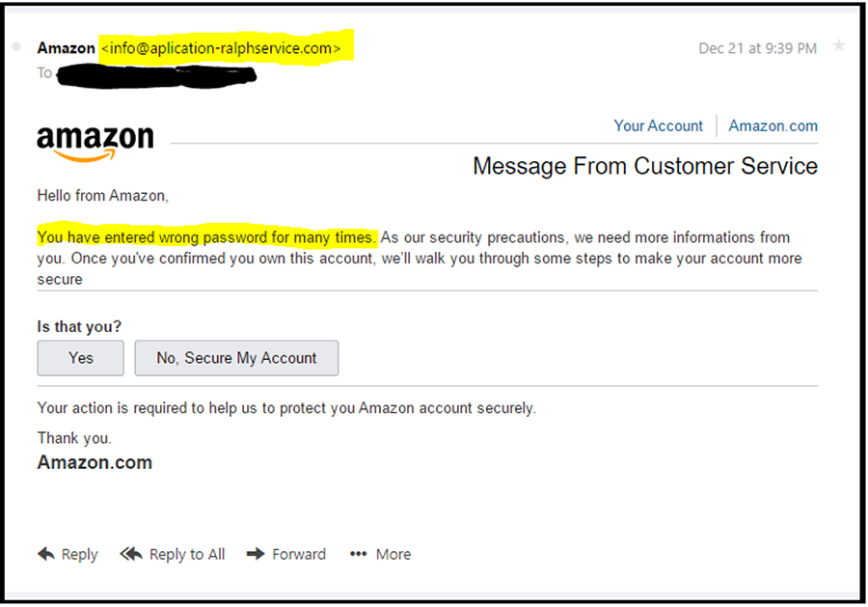Screen dimensions: 868x607
Task: Follow the Amazon.com link at top right
Action: click(x=773, y=125)
